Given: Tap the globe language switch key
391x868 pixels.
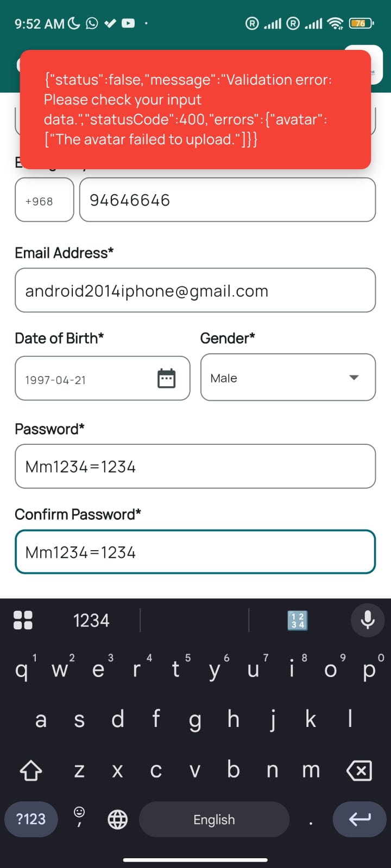Looking at the screenshot, I should (117, 819).
